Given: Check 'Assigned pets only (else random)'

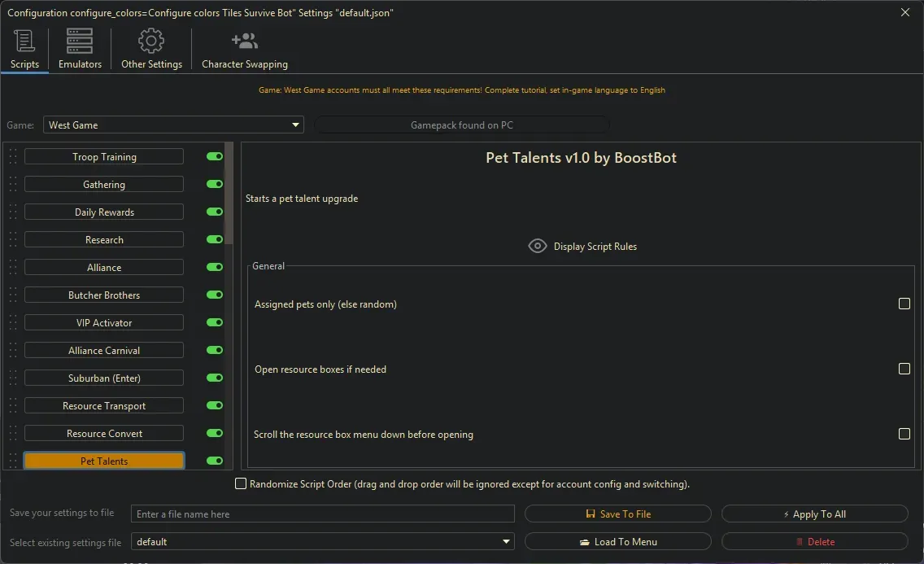Looking at the screenshot, I should tap(904, 304).
